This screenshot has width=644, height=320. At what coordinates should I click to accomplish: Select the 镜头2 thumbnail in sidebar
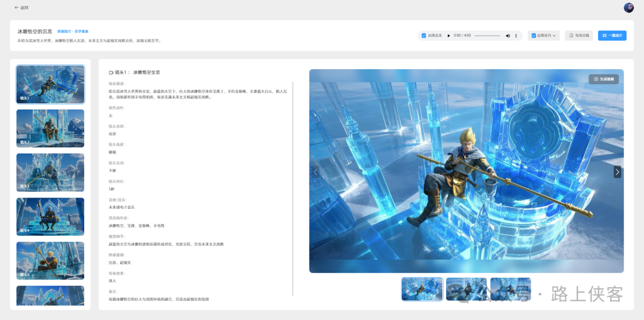pyautogui.click(x=51, y=128)
